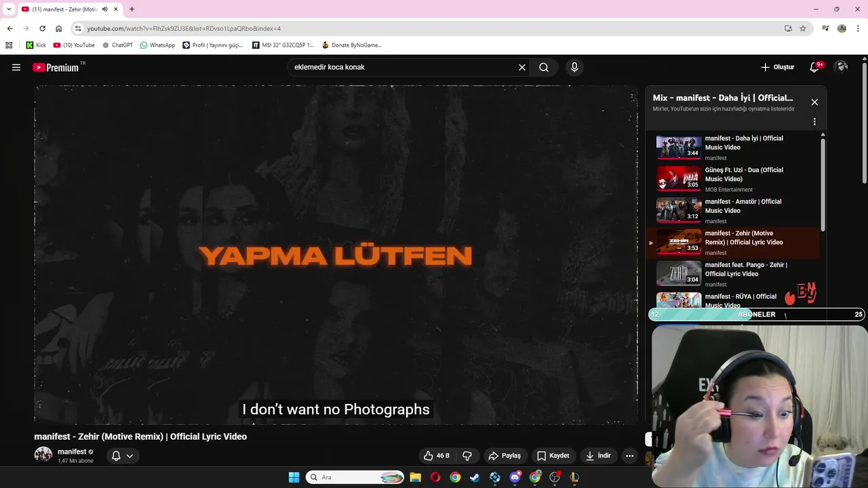Open more actions under the video
The image size is (868, 488).
630,455
